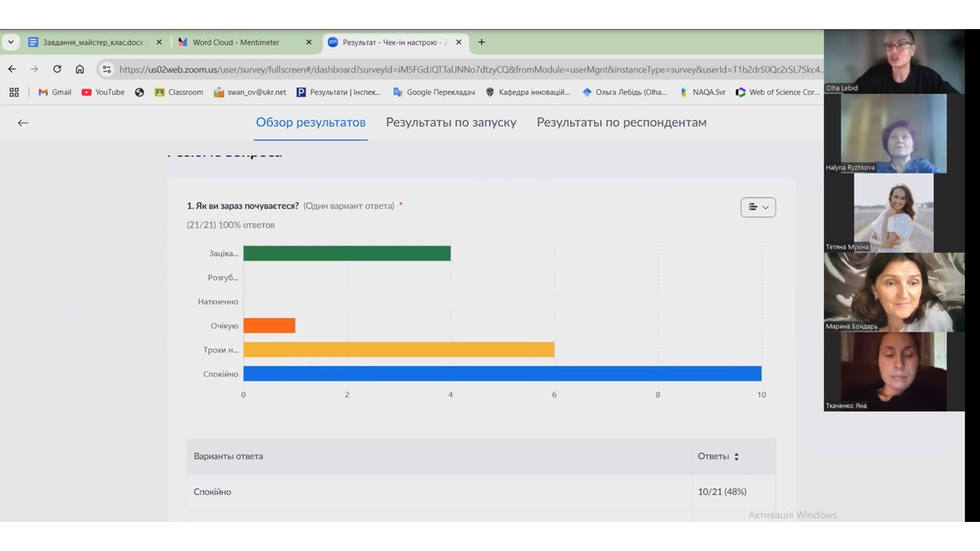Screen dimensions: 980x551
Task: Sort table by the Ответы column arrows
Action: [737, 457]
